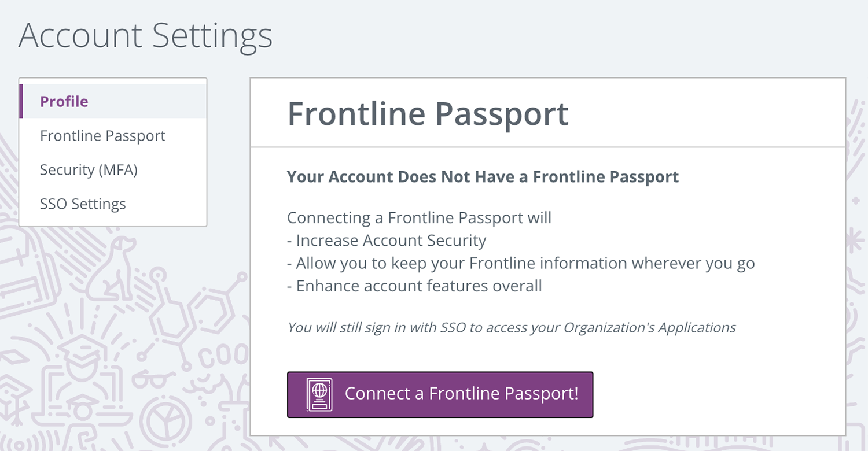Screen dimensions: 868x451
Task: Click the 'Connecting a Frontline Passport will' text
Action: [419, 218]
